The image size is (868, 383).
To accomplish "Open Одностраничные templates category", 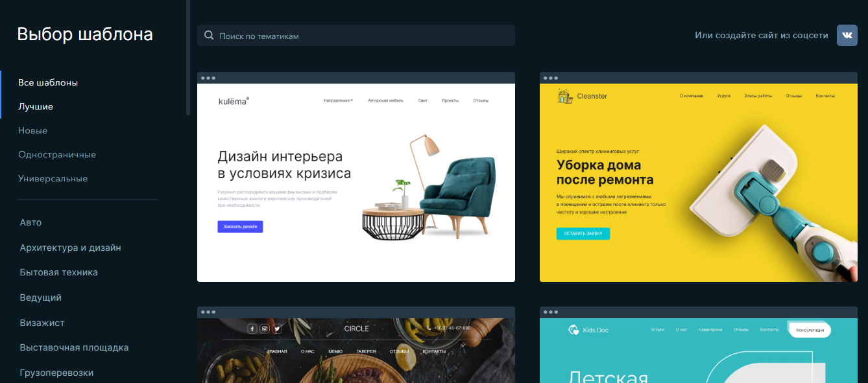I will pos(57,154).
